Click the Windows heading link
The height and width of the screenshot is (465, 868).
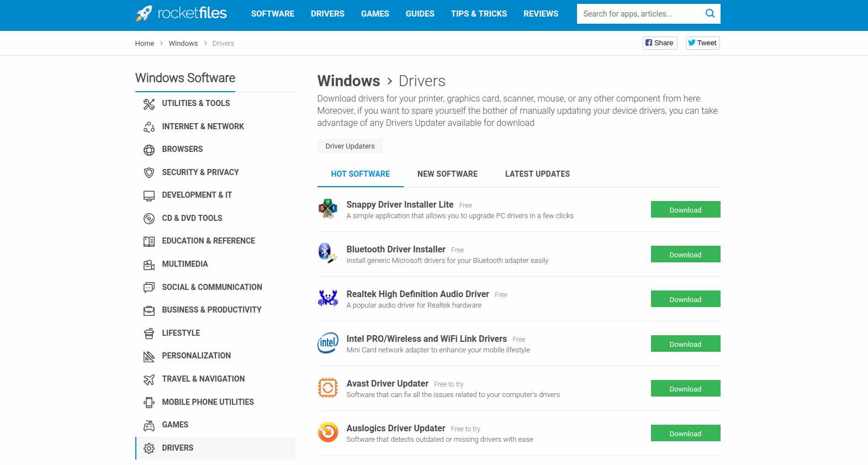(349, 81)
